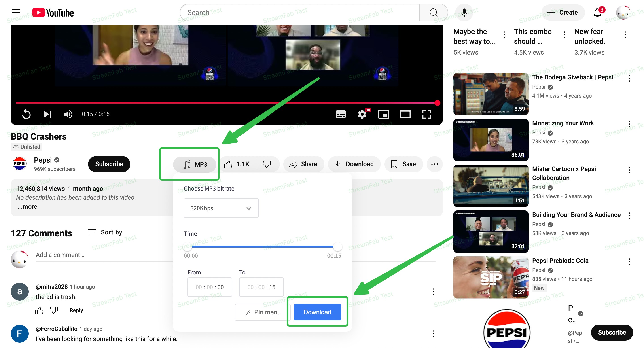Open the hamburger guide menu
This screenshot has height=348, width=644.
tap(16, 13)
